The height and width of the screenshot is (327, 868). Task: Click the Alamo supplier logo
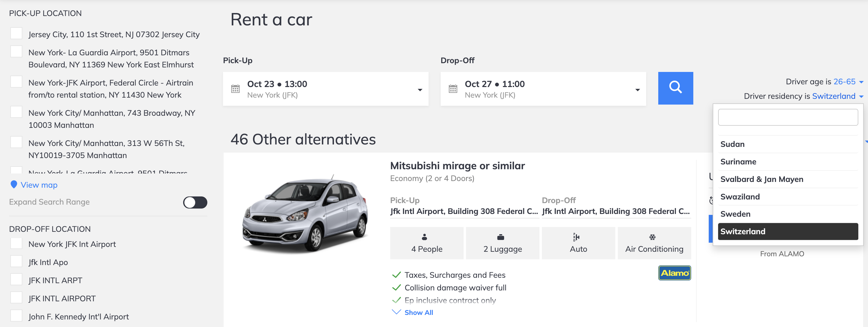[674, 273]
